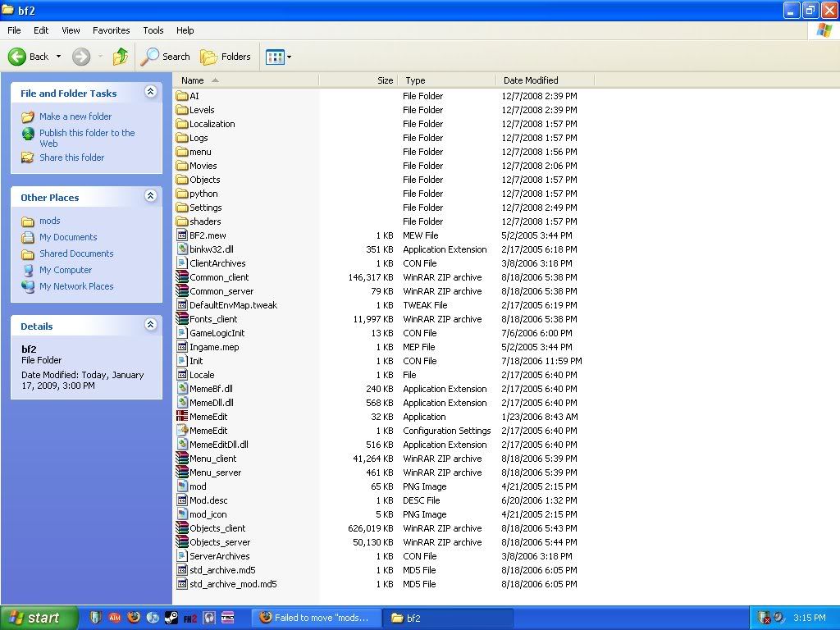
Task: Select the binkw32.dll file icon
Action: tap(182, 249)
